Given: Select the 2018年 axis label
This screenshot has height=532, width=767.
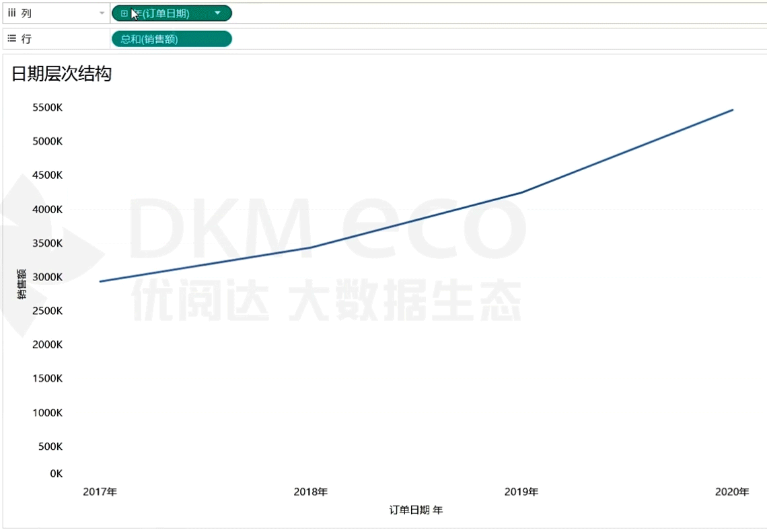Looking at the screenshot, I should click(311, 492).
